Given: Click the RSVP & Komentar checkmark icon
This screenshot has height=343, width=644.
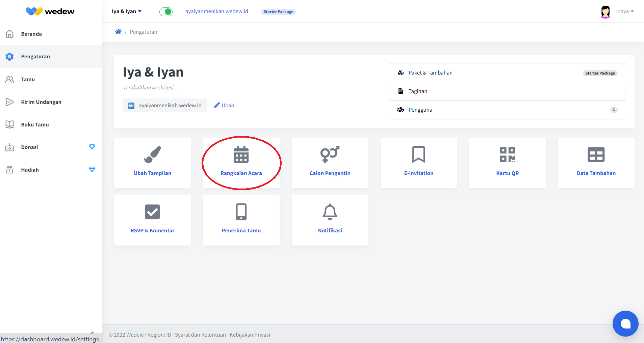Looking at the screenshot, I should click(152, 212).
